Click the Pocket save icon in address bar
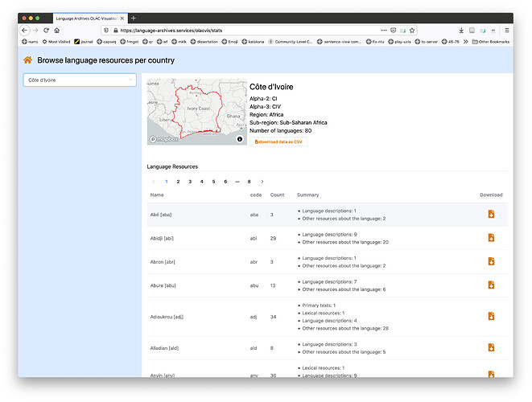The image size is (532, 402). click(x=394, y=31)
